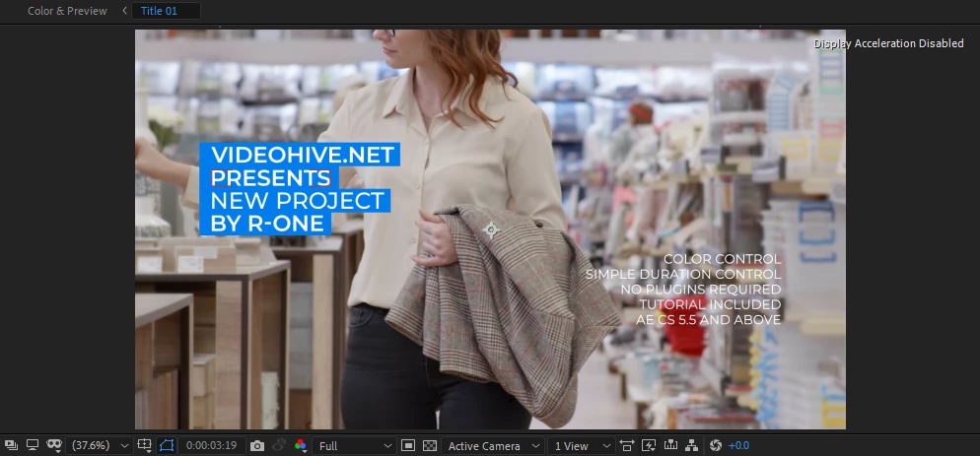
Task: Click the primary viewer monitor icon
Action: pyautogui.click(x=33, y=445)
